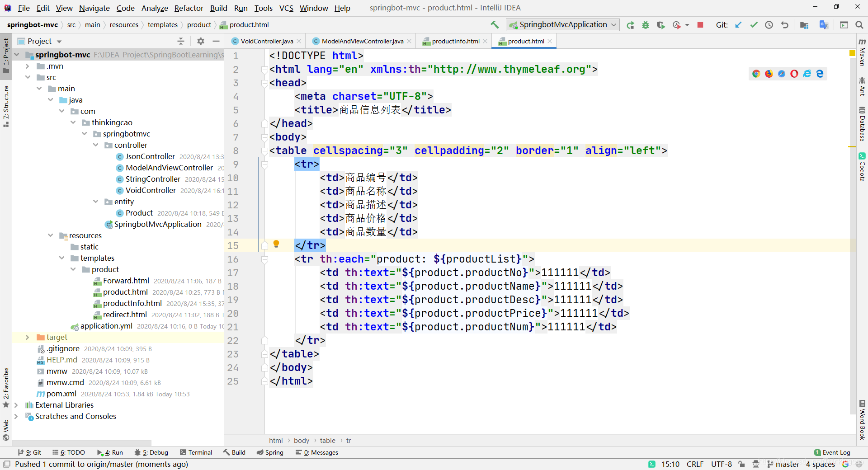Screen dimensions: 868x470
Task: Open the Terminal tool window
Action: 196,452
